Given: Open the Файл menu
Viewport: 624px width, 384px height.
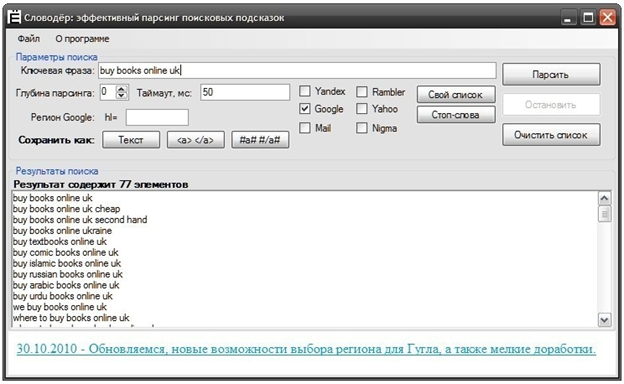Looking at the screenshot, I should [29, 39].
